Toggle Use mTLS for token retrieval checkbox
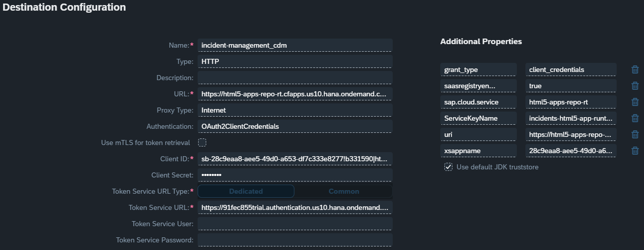This screenshot has width=644, height=250. pos(202,142)
